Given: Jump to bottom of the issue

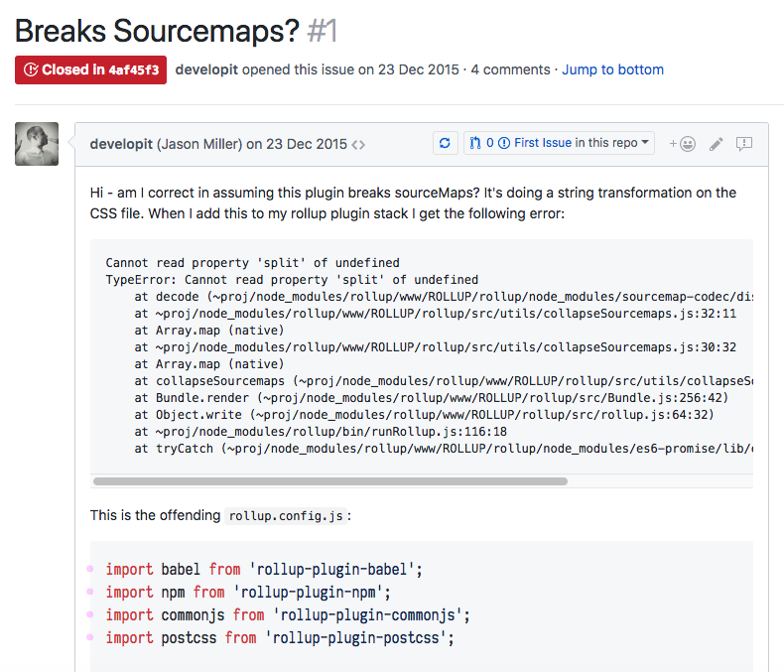Looking at the screenshot, I should coord(612,69).
